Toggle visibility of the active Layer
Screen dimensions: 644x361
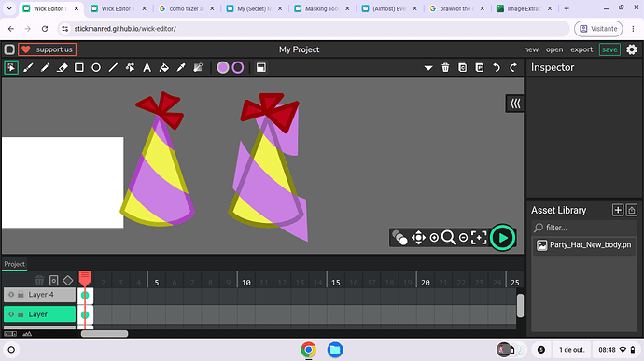[11, 314]
